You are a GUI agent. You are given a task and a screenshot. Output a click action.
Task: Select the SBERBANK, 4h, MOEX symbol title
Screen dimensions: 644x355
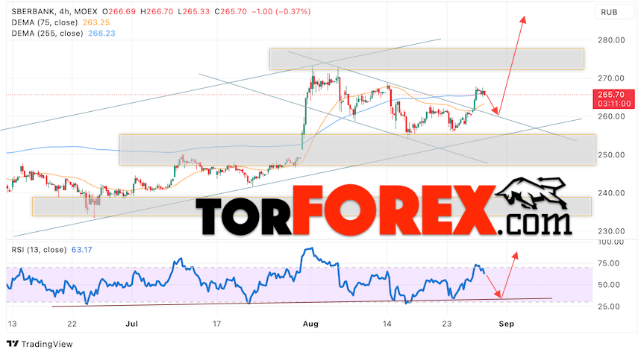tap(54, 11)
